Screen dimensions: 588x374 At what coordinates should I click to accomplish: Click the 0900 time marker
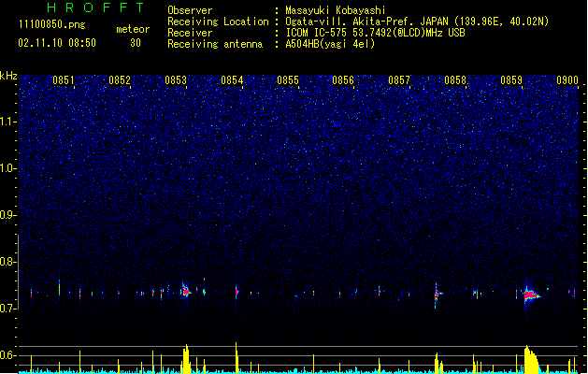click(567, 80)
